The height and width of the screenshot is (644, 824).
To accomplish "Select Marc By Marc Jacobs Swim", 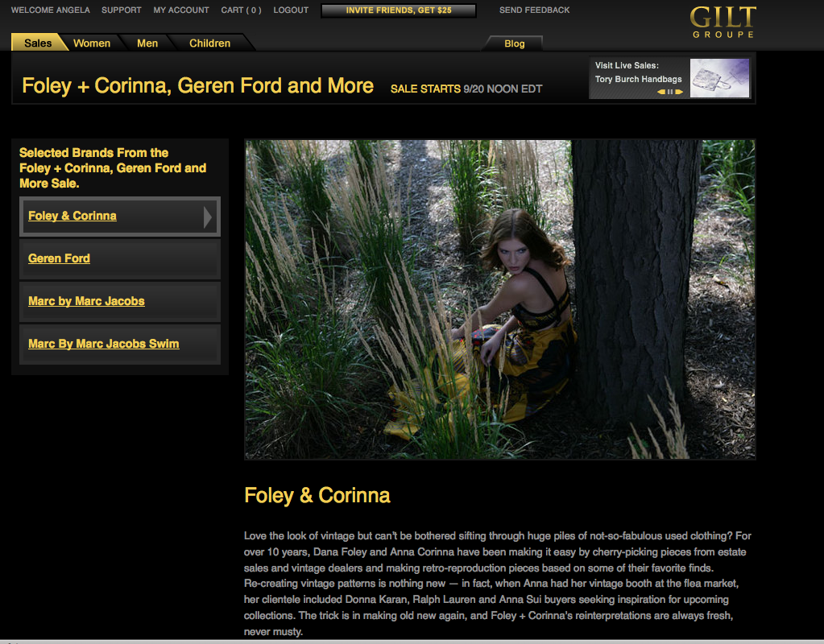I will tap(104, 344).
